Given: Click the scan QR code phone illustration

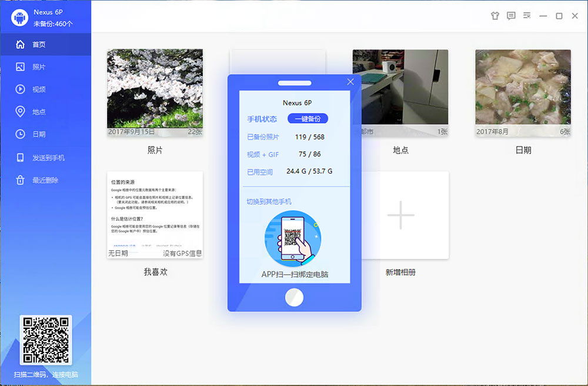Looking at the screenshot, I should tap(293, 239).
